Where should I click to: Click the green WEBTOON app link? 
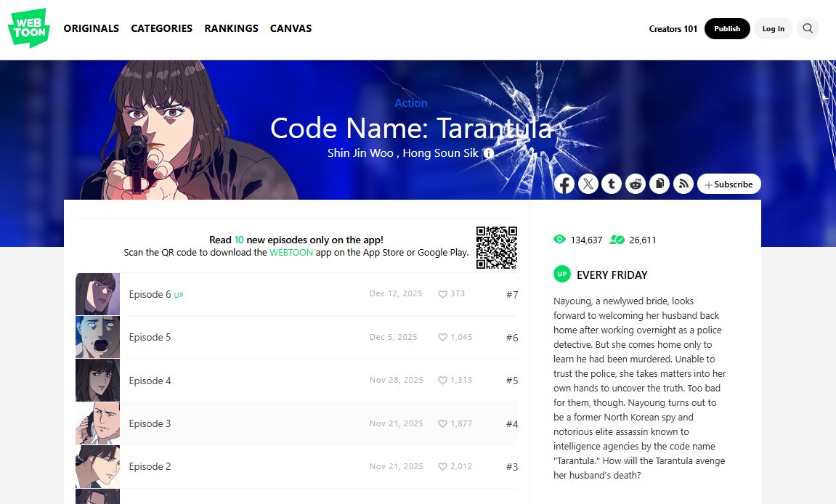(x=291, y=252)
